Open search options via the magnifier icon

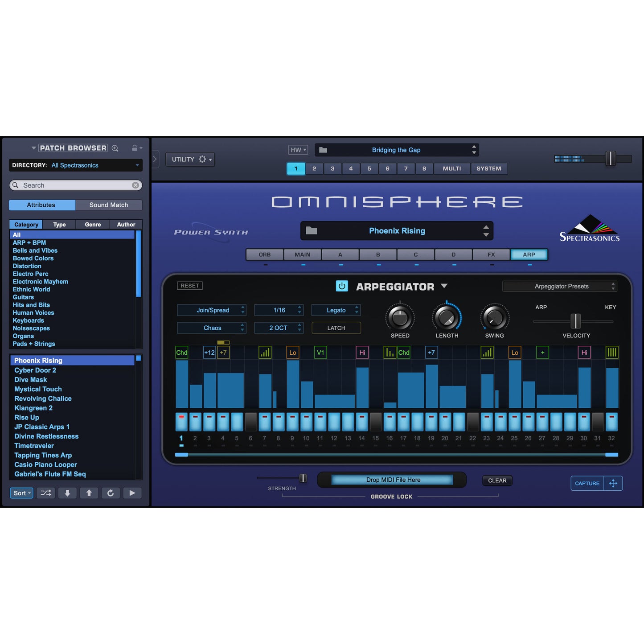[115, 148]
